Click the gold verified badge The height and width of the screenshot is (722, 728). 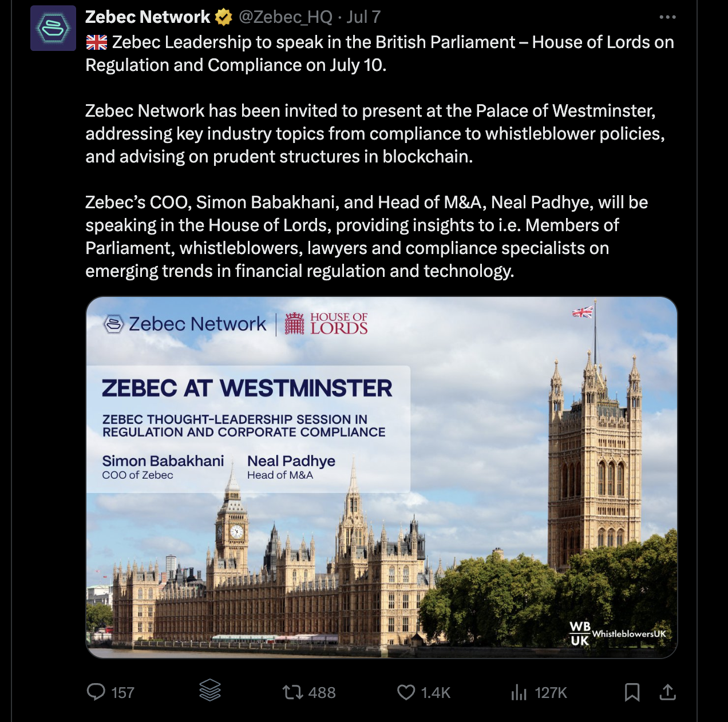click(223, 18)
